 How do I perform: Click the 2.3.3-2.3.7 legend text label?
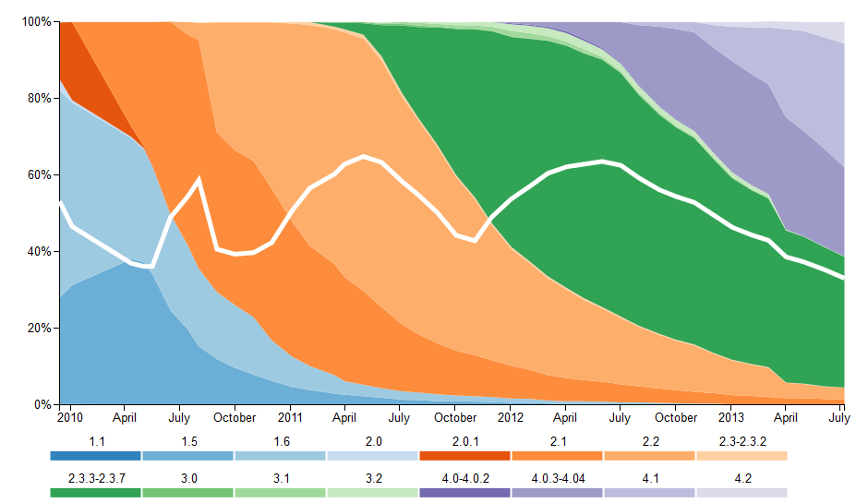97,478
